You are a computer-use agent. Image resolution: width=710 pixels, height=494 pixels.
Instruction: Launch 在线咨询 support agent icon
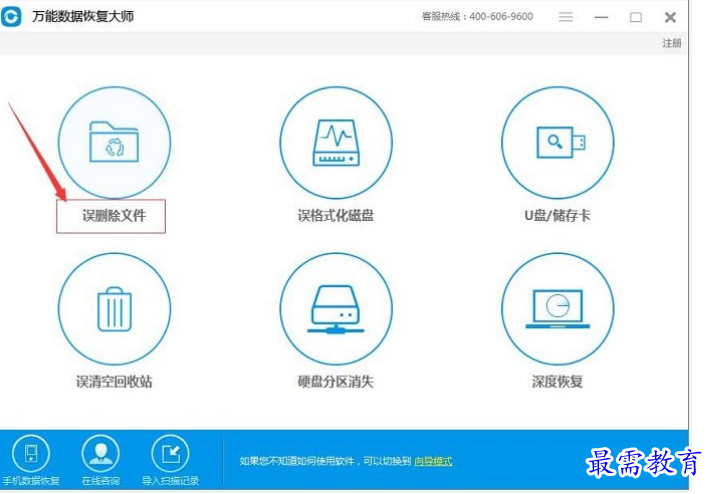(x=101, y=454)
